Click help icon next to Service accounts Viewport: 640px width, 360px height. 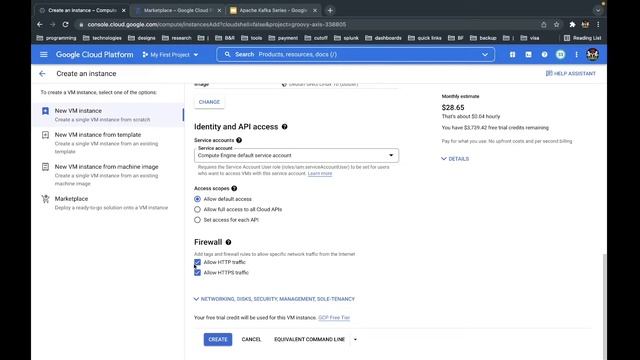tap(239, 140)
